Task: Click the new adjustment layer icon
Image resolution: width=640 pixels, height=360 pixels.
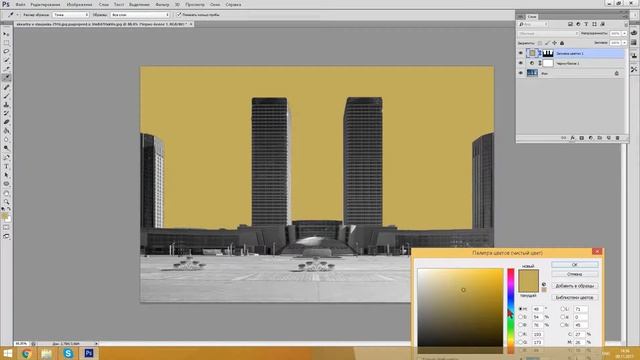Action: [x=591, y=138]
